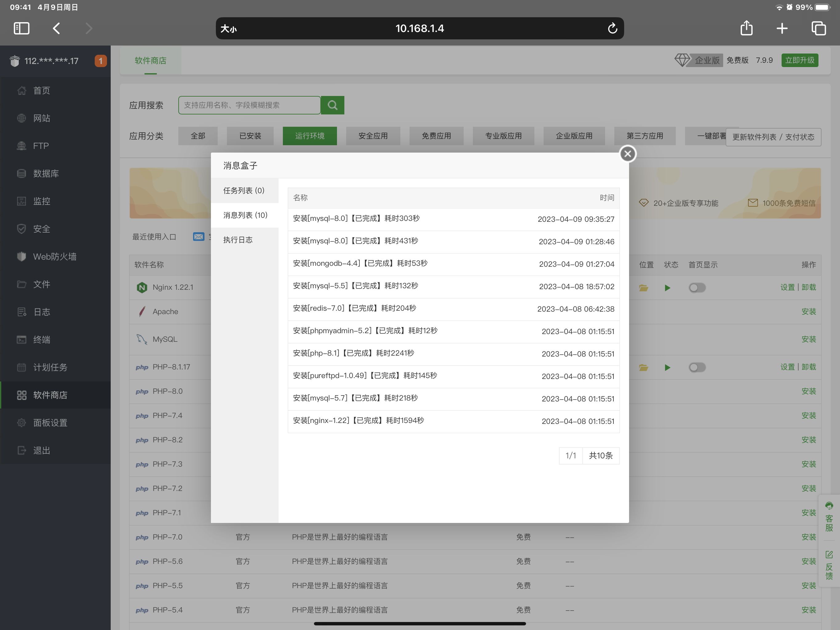This screenshot has width=840, height=630.
Task: Select 运行环境 category filter
Action: click(x=310, y=136)
